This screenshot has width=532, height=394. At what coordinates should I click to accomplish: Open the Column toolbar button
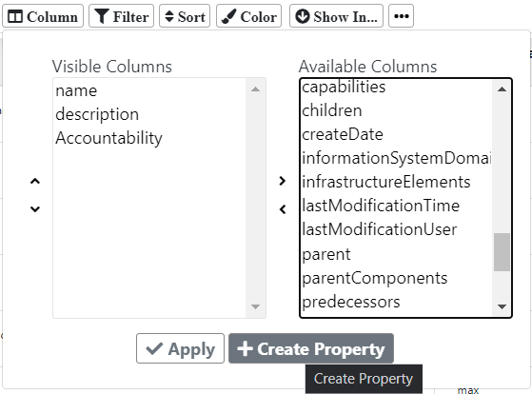coord(43,16)
